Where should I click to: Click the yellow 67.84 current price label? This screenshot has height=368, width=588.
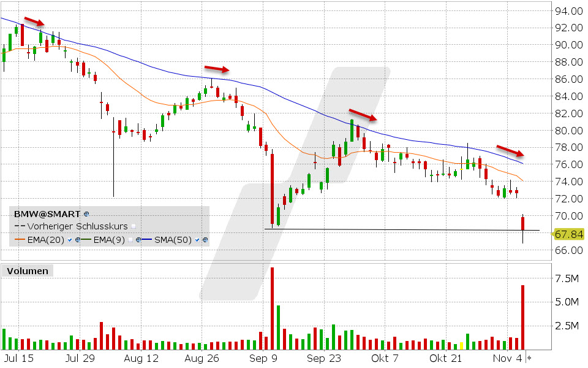pyautogui.click(x=568, y=235)
